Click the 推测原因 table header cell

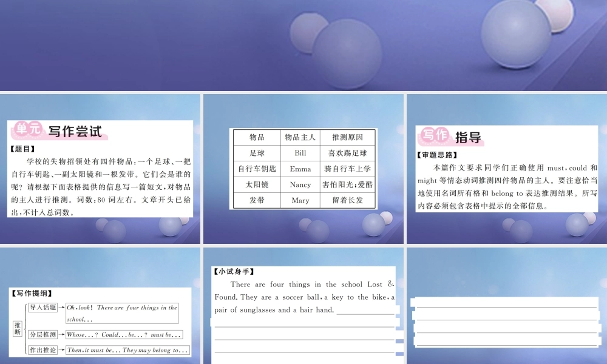[348, 137]
